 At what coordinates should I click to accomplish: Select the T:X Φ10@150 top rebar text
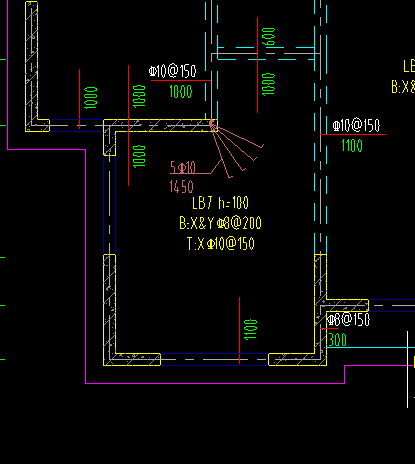221,244
